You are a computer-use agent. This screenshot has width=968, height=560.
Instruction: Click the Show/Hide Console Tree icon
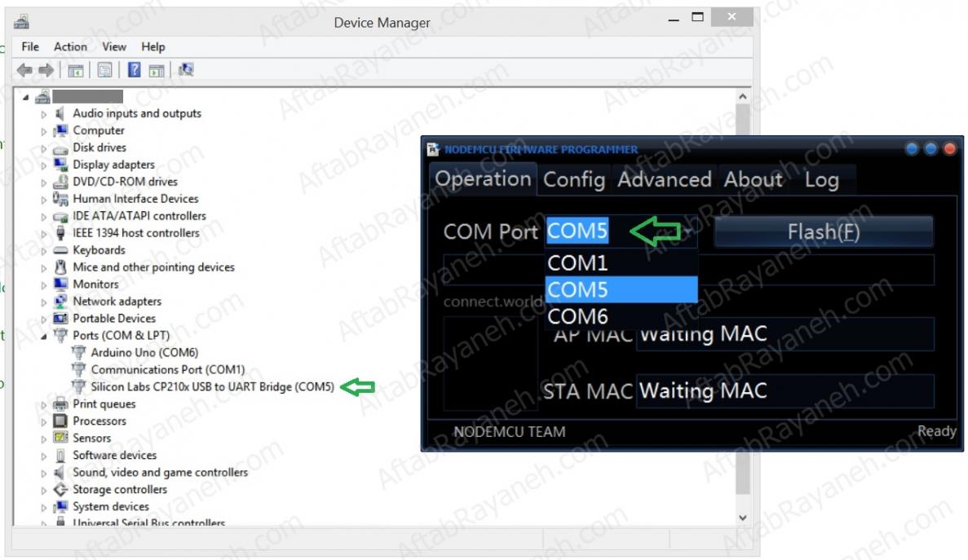76,70
